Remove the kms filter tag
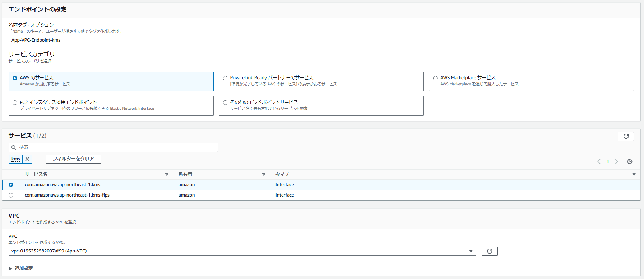This screenshot has width=644, height=279. [x=27, y=159]
